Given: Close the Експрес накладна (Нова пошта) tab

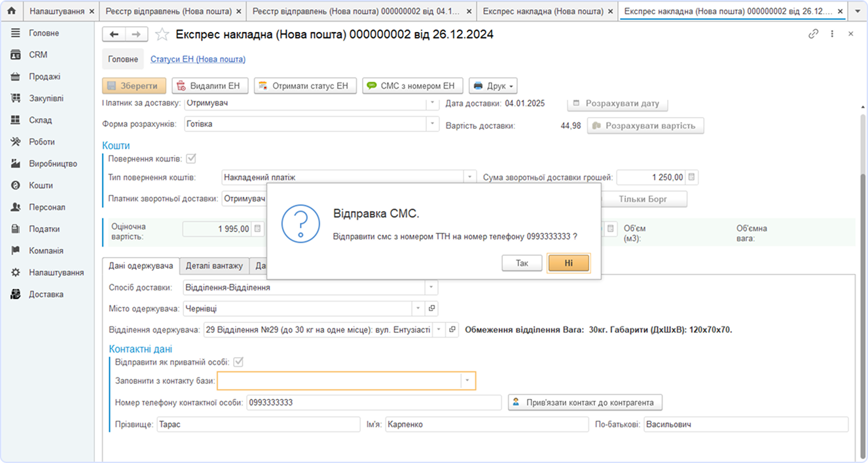Looking at the screenshot, I should tap(611, 12).
